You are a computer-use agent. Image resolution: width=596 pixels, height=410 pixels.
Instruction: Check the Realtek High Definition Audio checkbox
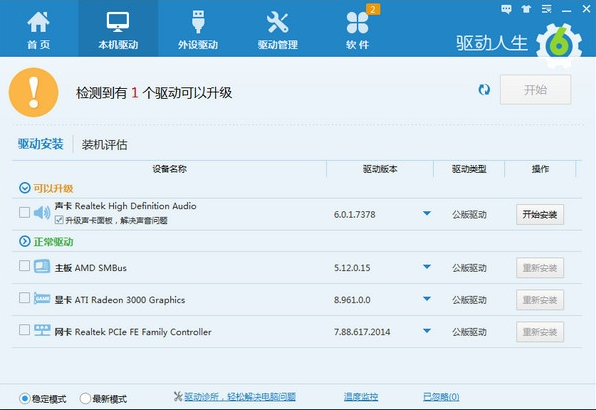click(x=24, y=212)
